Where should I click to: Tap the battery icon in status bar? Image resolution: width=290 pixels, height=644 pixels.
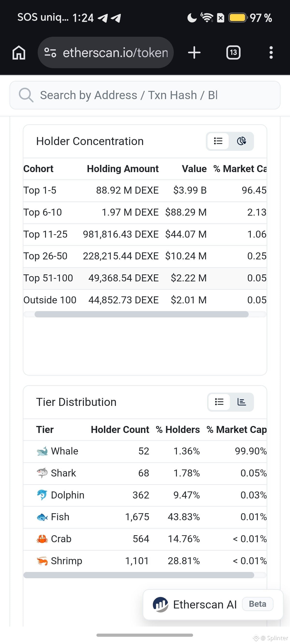coord(238,18)
